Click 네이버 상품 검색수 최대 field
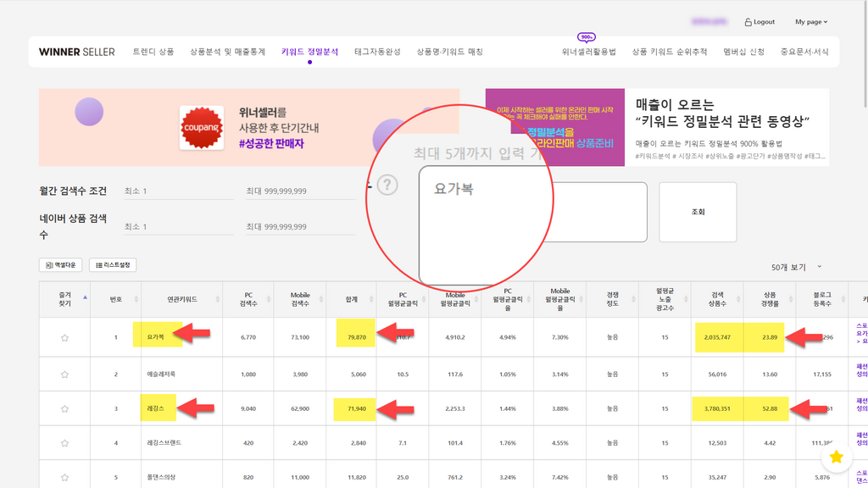The width and height of the screenshot is (868, 488). point(300,227)
